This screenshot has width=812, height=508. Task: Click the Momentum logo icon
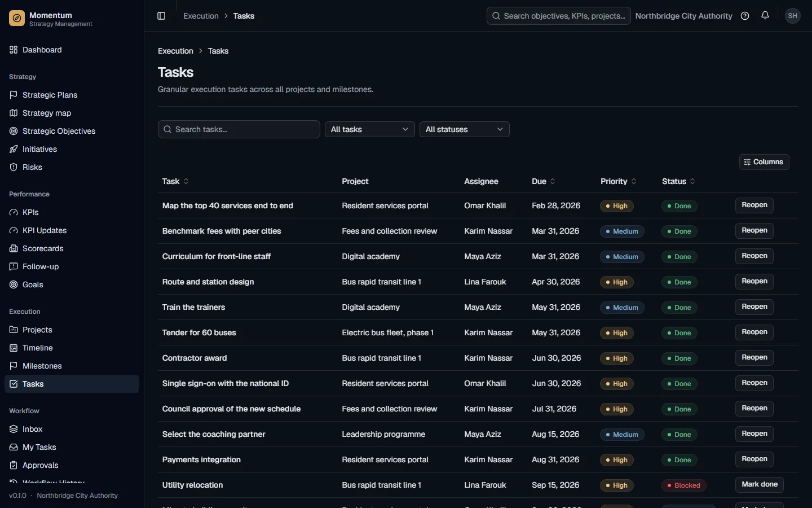pos(17,19)
